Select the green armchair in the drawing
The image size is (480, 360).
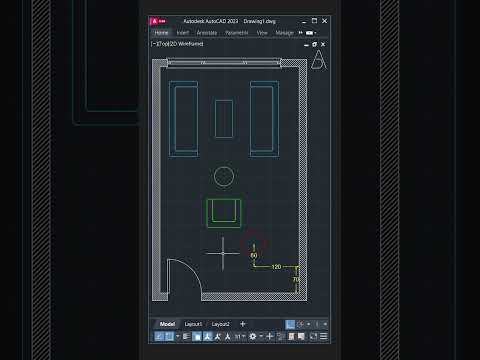224,213
